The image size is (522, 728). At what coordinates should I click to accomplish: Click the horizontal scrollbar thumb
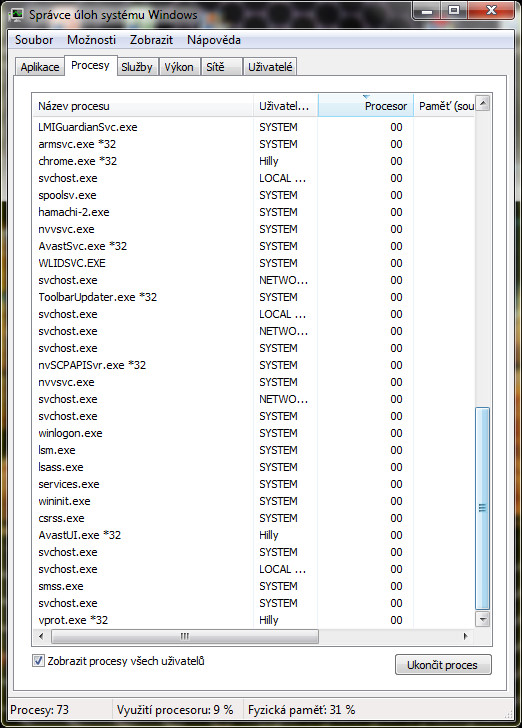click(x=185, y=636)
